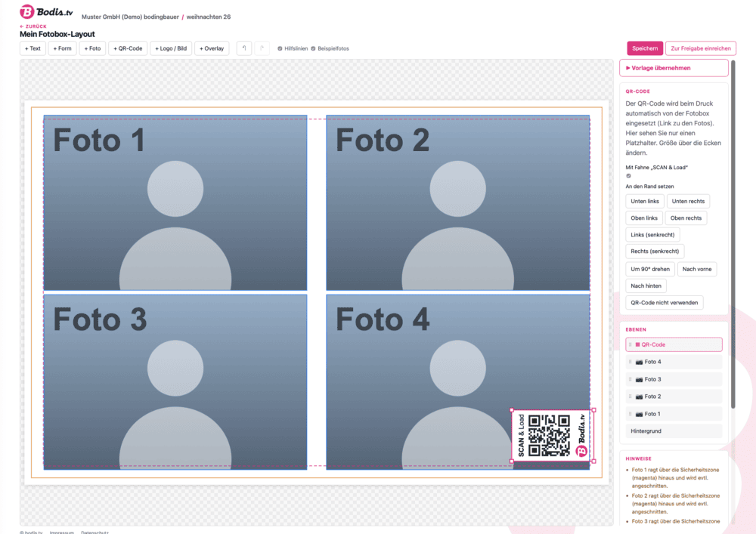This screenshot has height=534, width=756.
Task: Click the Speichern button
Action: tap(645, 48)
